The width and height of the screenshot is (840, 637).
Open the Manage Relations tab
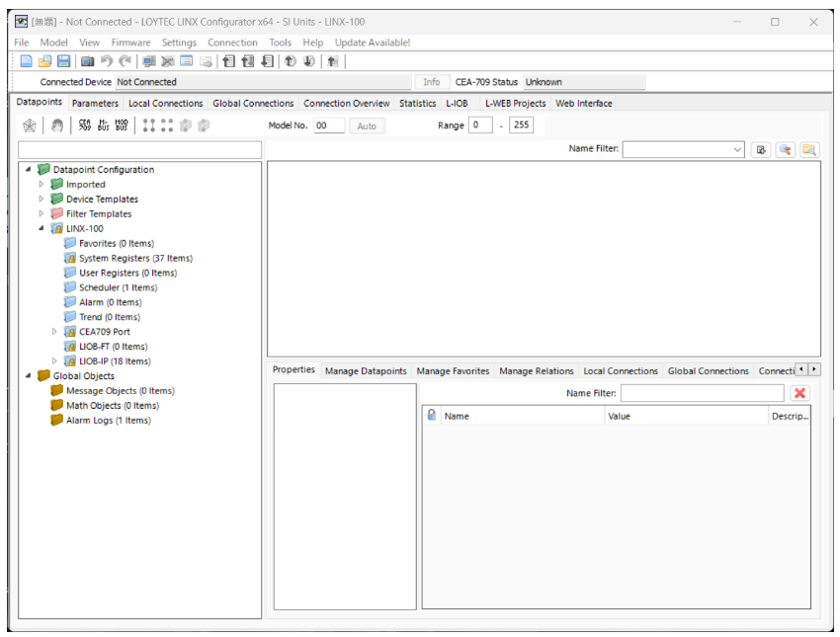click(x=537, y=371)
